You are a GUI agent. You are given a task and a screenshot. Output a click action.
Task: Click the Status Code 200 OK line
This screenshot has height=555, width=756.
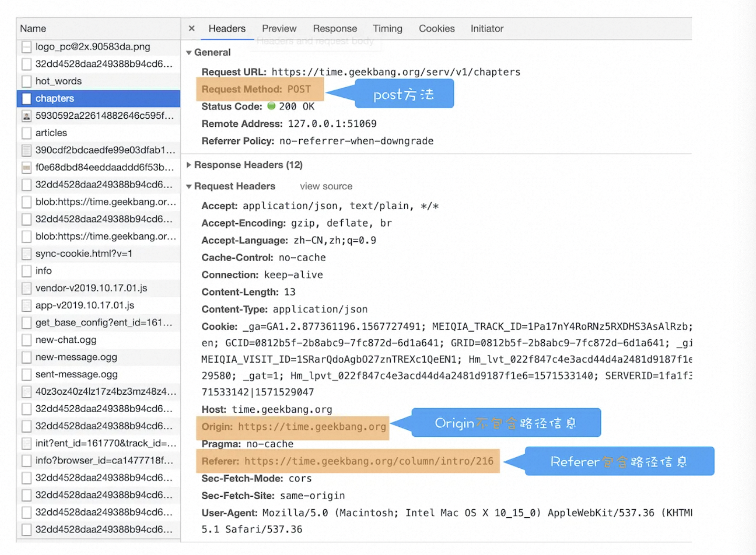pos(258,107)
